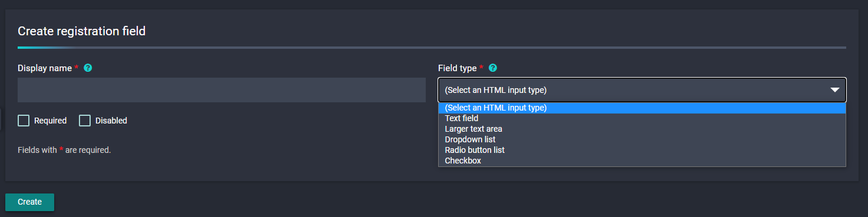Screen dimensions: 868x217
Task: Click the "Fields with * are required." note
Action: [64, 150]
